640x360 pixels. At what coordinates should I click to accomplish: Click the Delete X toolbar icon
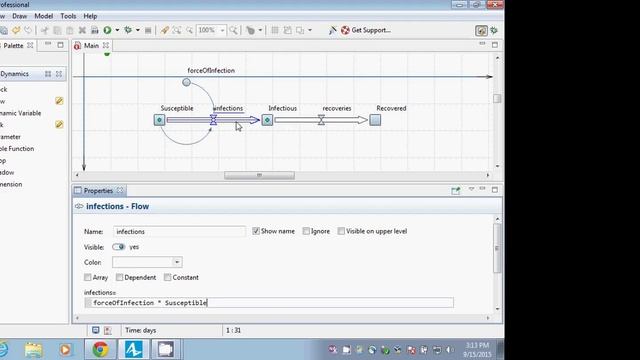(x=82, y=30)
